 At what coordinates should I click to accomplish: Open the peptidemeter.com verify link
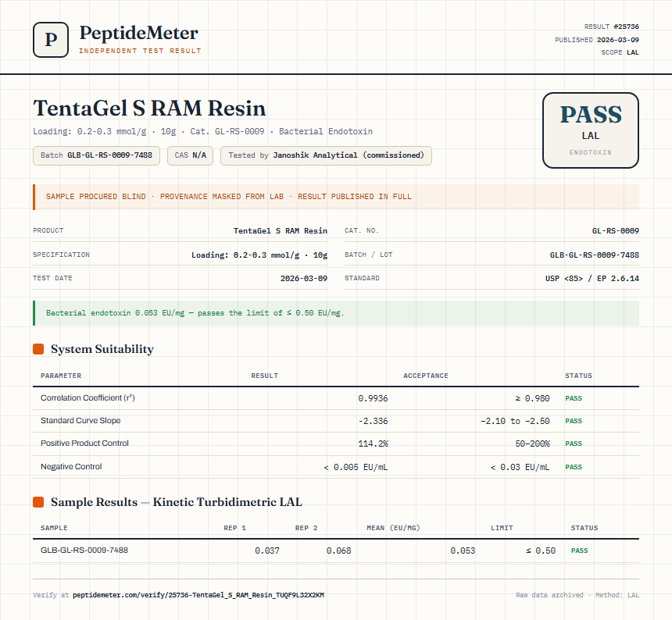point(198,595)
